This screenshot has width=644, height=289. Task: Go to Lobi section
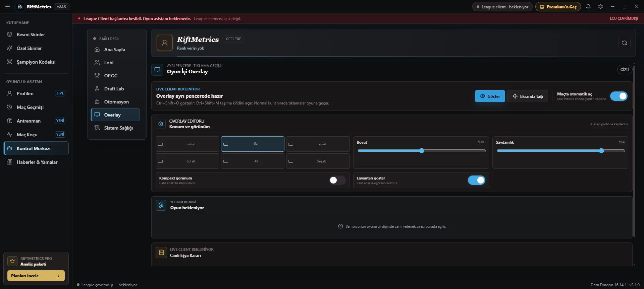point(115,63)
